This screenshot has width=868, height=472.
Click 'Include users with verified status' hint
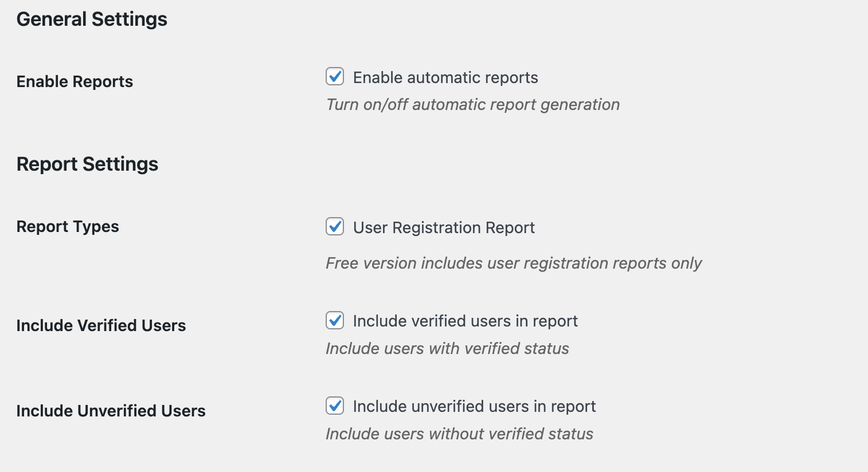(x=447, y=348)
